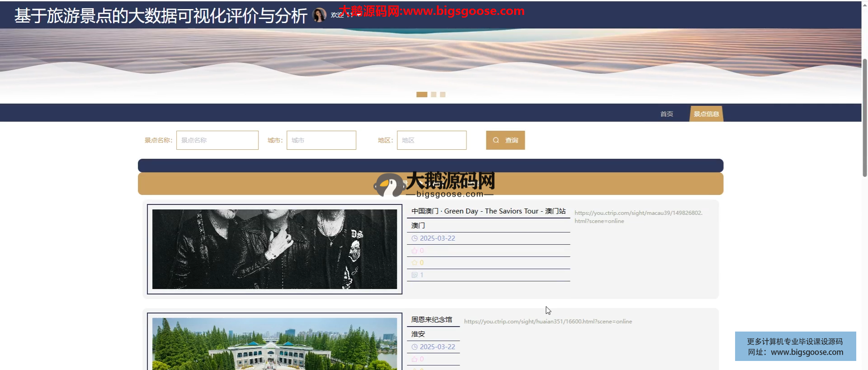The width and height of the screenshot is (868, 370).
Task: Select the first carousel indicator dot
Action: 421,95
